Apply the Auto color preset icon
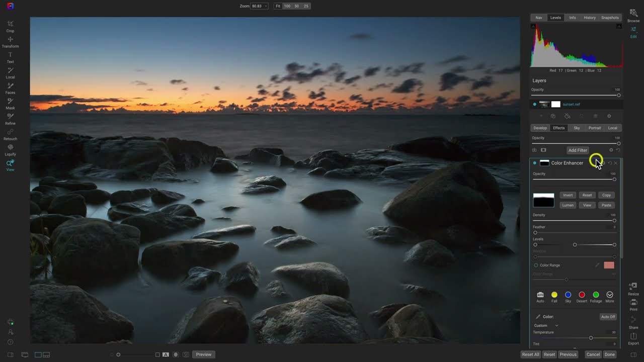The height and width of the screenshot is (362, 644). click(540, 295)
